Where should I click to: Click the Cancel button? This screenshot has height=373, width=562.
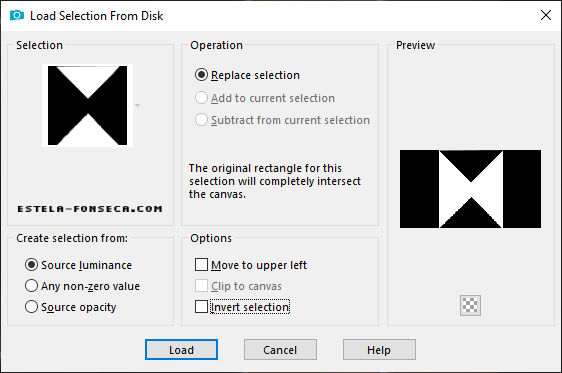click(280, 349)
